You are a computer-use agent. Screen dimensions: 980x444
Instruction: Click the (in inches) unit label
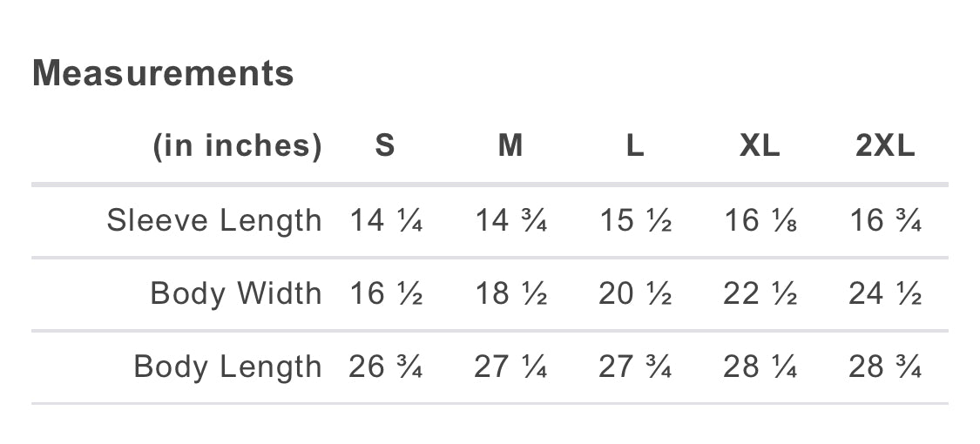tap(237, 146)
